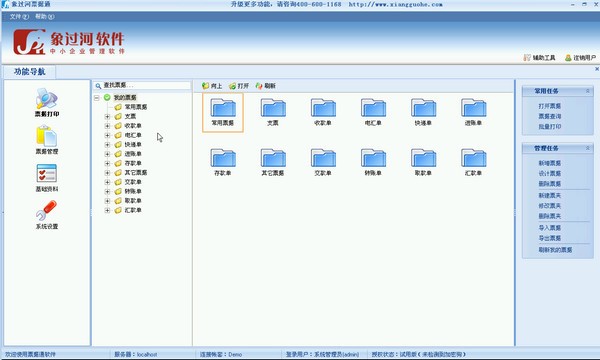Open the 票据打印 module in sidebar
The width and height of the screenshot is (600, 360).
click(x=47, y=103)
